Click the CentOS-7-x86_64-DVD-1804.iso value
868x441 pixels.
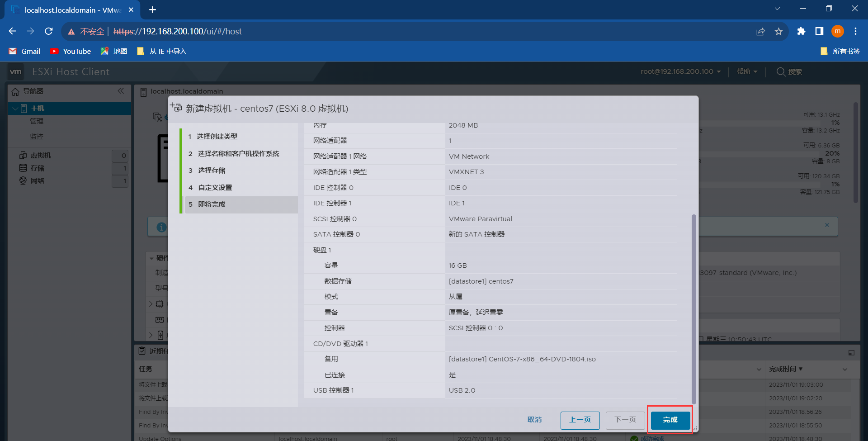[x=522, y=359]
